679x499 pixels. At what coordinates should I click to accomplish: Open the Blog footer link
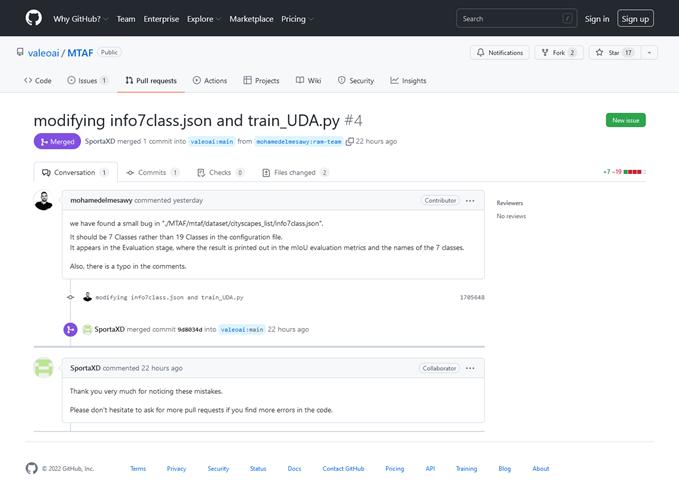tap(504, 469)
